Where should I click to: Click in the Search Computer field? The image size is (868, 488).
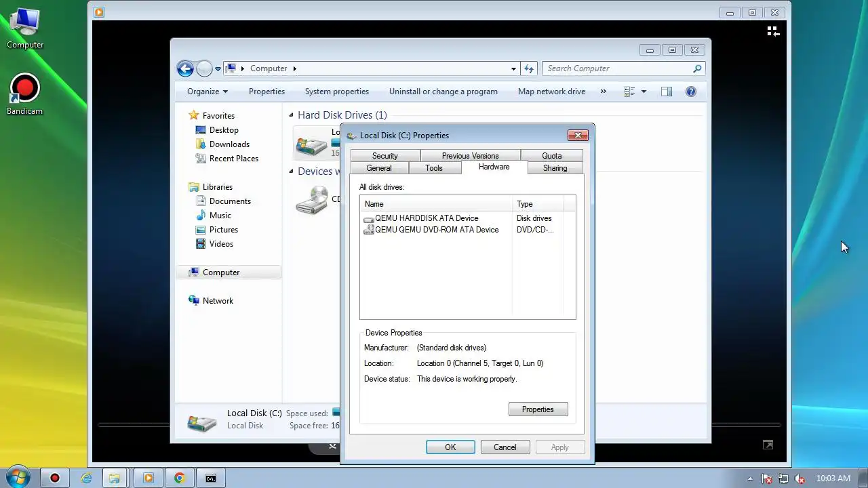point(617,68)
